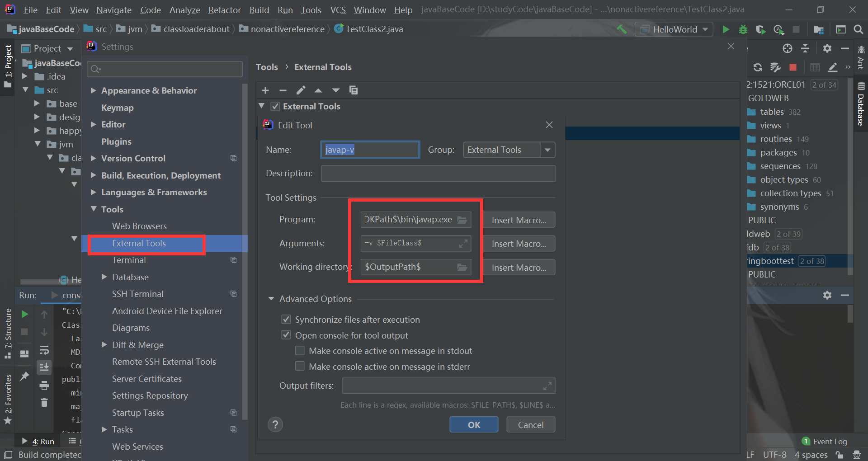Clear run console with trash icon
Screen dimensions: 868x461
tap(44, 402)
